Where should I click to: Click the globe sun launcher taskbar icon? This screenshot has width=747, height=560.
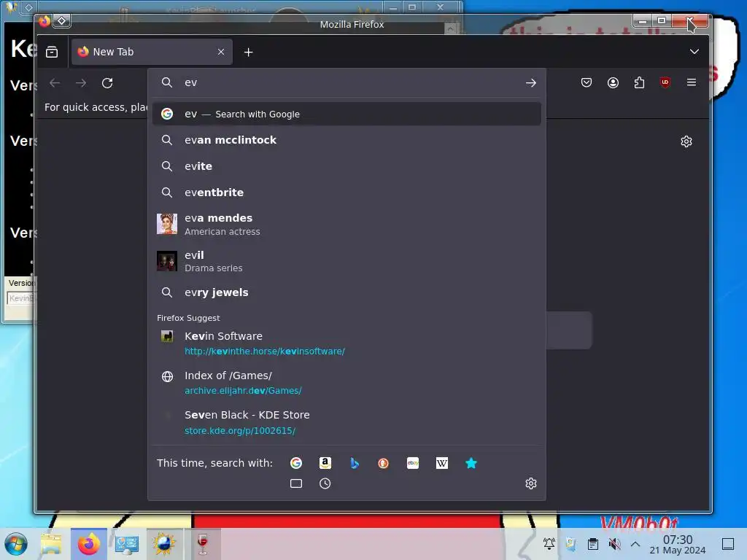tap(164, 544)
